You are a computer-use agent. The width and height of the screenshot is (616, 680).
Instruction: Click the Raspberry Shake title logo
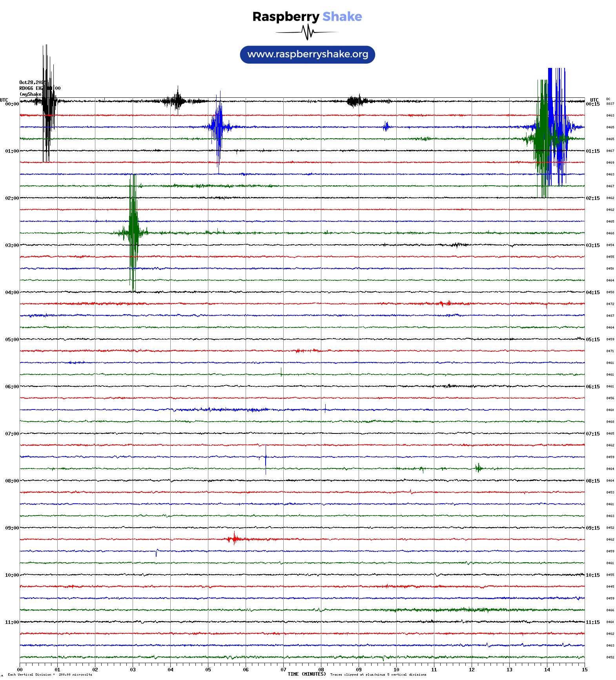coord(307,16)
